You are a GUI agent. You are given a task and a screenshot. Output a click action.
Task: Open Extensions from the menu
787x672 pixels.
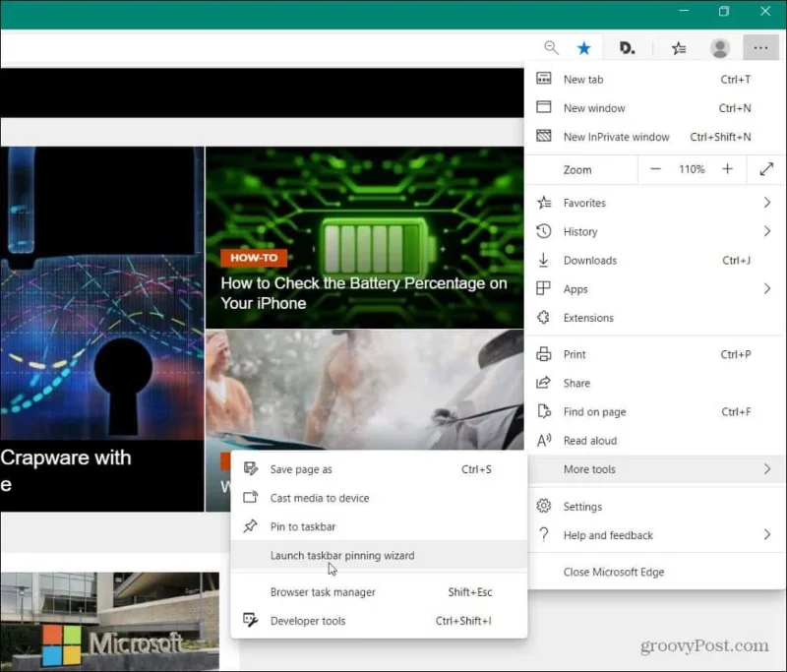(x=654, y=318)
